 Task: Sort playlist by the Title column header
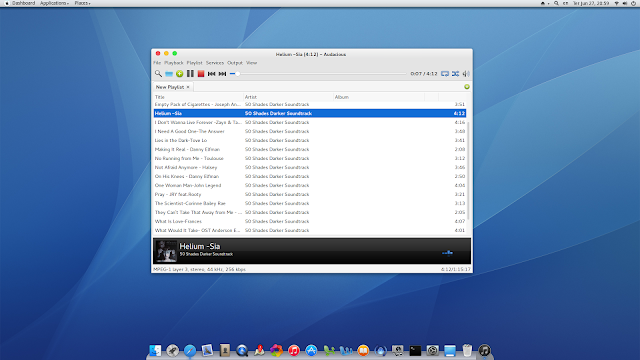[198, 97]
